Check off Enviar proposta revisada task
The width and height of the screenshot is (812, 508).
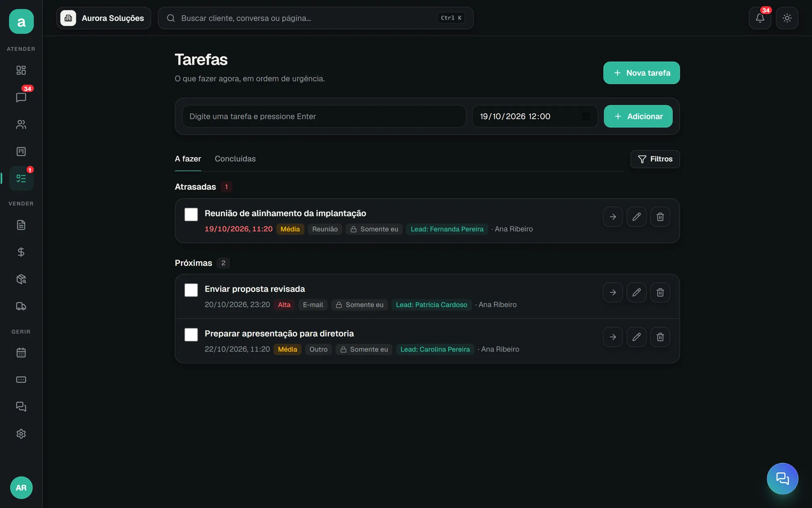tap(191, 290)
